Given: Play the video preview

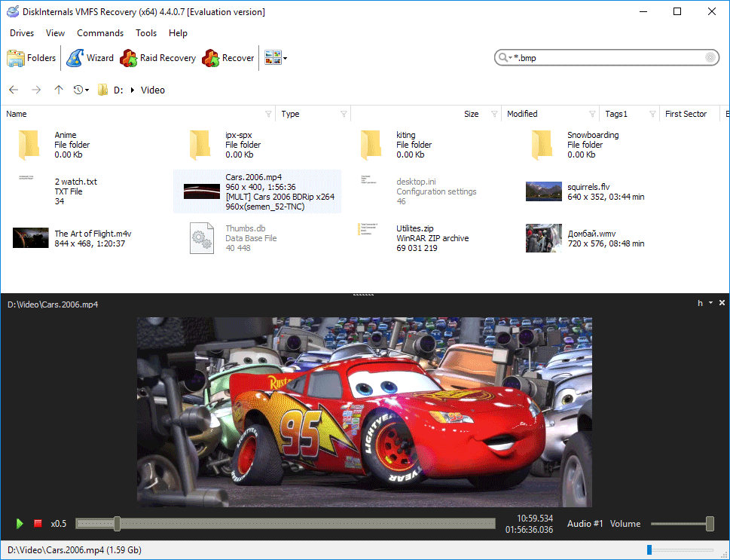Looking at the screenshot, I should coord(19,524).
